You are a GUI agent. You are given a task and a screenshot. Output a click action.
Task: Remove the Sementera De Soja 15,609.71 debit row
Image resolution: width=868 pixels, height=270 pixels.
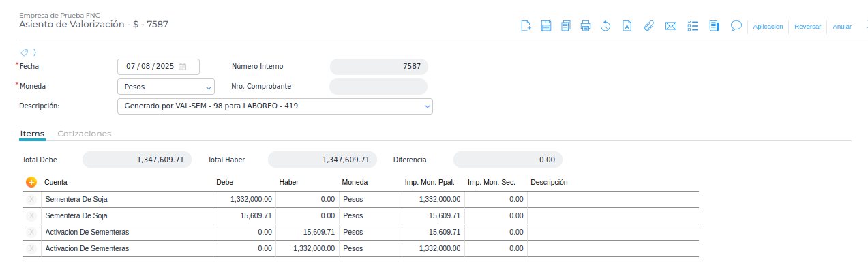[x=31, y=215]
